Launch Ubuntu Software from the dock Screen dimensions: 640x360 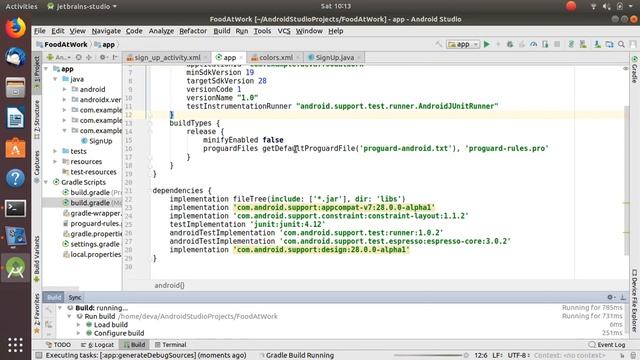click(x=16, y=148)
